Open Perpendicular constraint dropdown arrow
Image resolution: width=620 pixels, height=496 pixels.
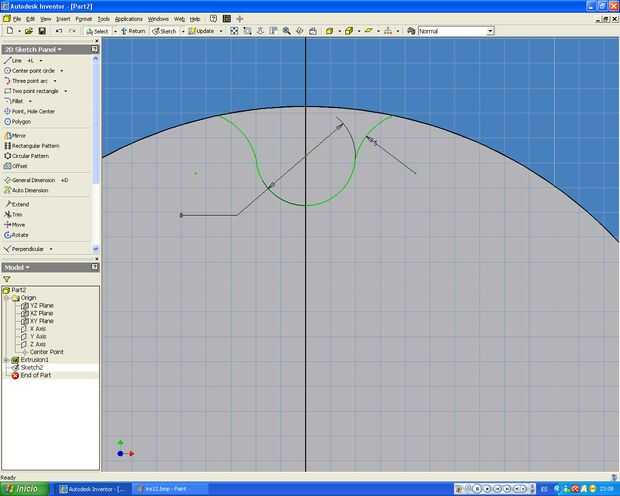[51, 249]
